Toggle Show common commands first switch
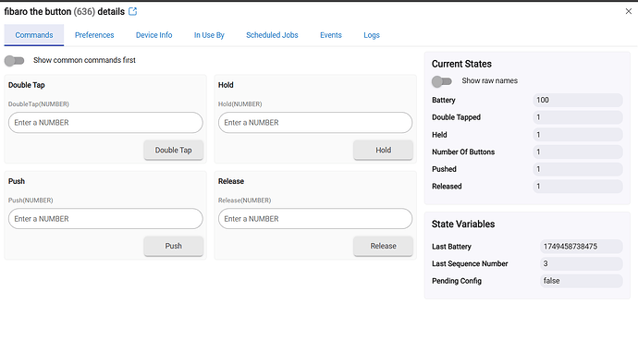The width and height of the screenshot is (638, 364). pyautogui.click(x=14, y=61)
